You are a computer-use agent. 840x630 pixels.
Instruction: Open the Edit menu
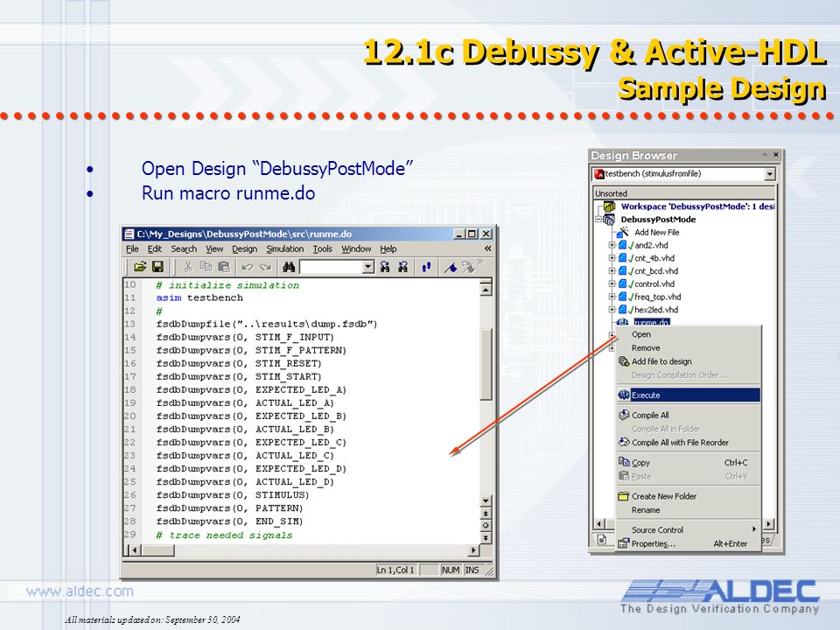[x=155, y=248]
